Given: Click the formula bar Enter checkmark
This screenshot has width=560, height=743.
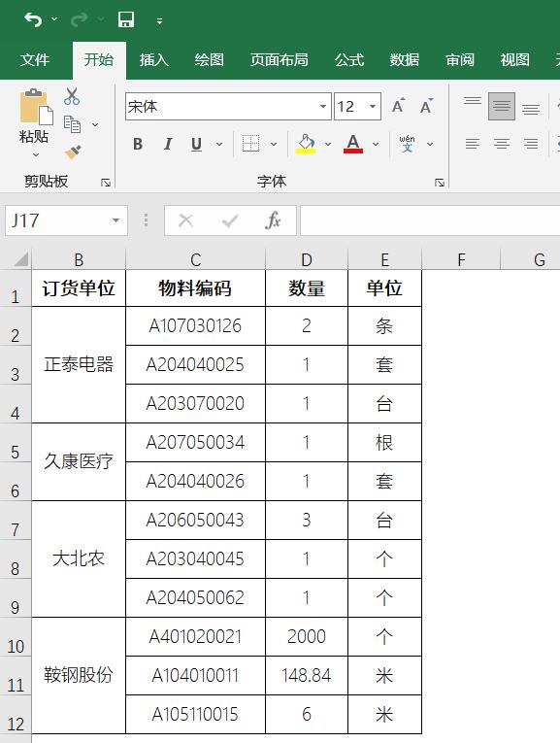Looking at the screenshot, I should pos(230,220).
